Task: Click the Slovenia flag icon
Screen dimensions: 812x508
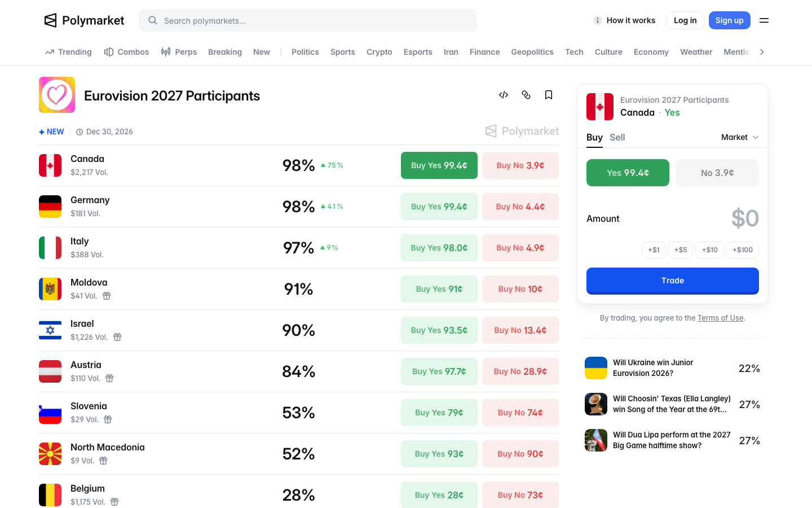Action: [x=50, y=413]
